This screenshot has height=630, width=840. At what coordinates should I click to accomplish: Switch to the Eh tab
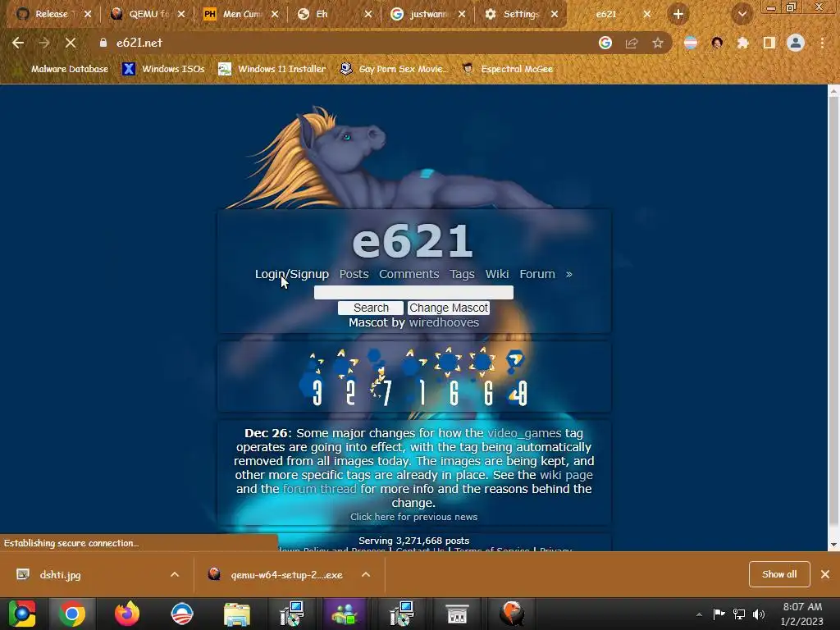pos(326,15)
